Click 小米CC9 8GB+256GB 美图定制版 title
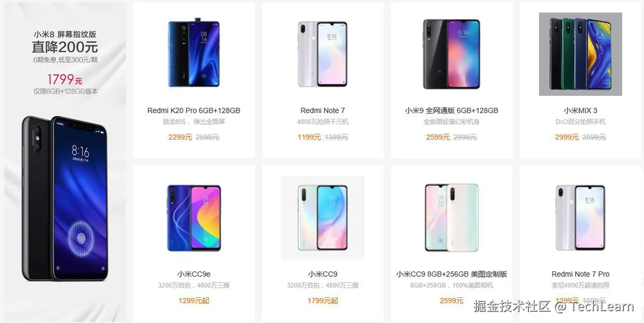 pos(452,274)
